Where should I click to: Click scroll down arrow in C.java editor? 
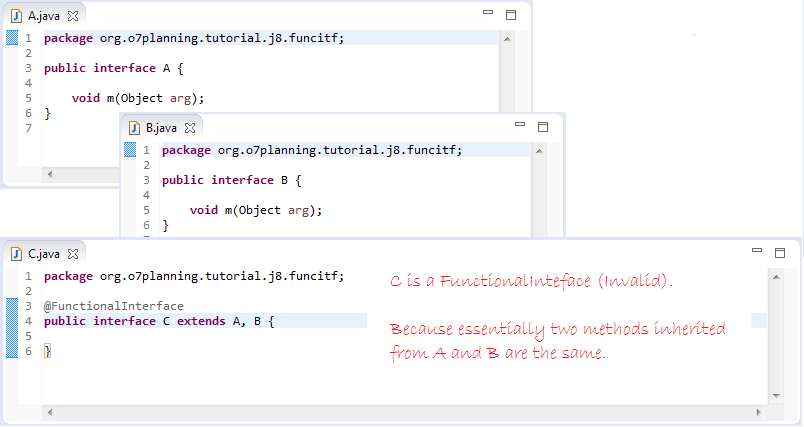coord(776,396)
